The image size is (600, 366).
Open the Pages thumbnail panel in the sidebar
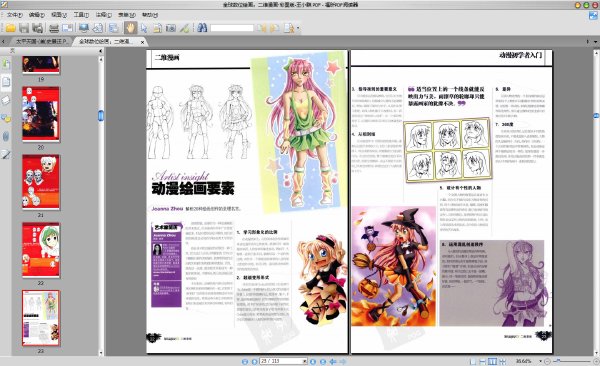pyautogui.click(x=6, y=82)
